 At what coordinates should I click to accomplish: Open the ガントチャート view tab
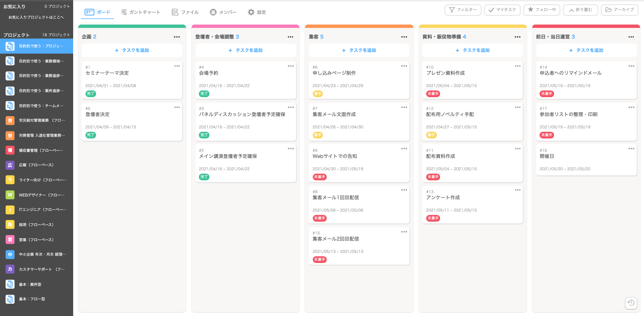pos(141,12)
